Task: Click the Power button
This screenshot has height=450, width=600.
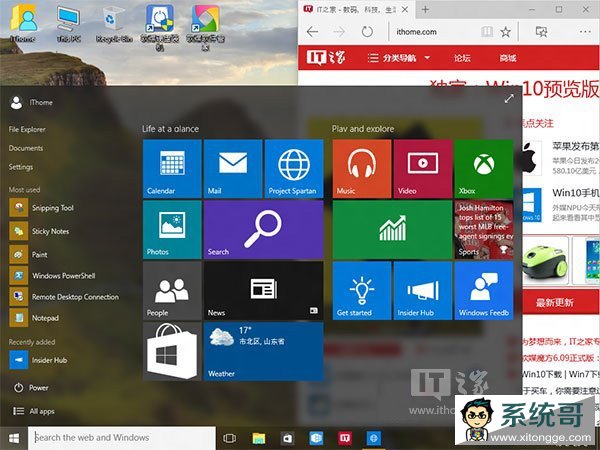Action: click(31, 388)
